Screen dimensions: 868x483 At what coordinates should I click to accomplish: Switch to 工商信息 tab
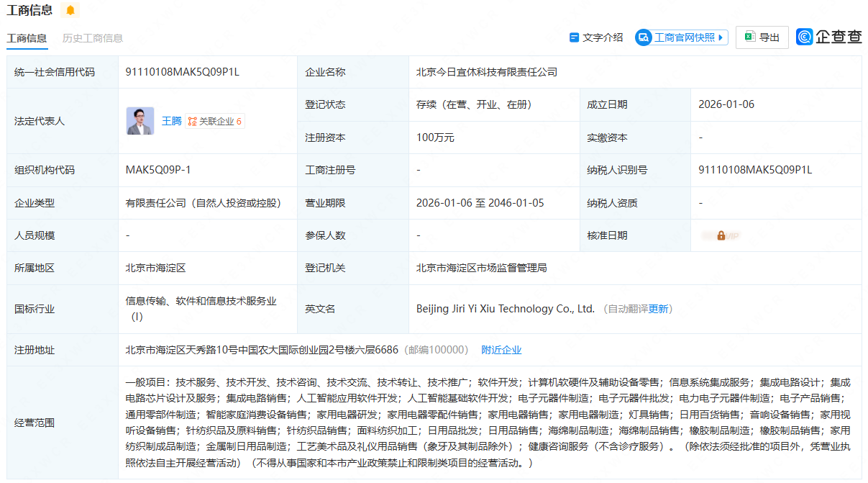point(27,38)
